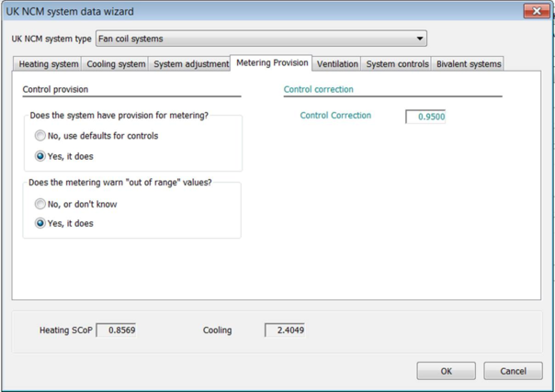Go to the System adjustment tab
This screenshot has height=392, width=555.
(191, 64)
